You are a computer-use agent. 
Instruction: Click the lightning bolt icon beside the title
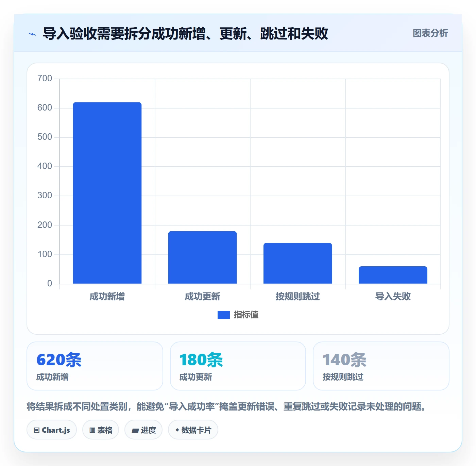click(32, 34)
